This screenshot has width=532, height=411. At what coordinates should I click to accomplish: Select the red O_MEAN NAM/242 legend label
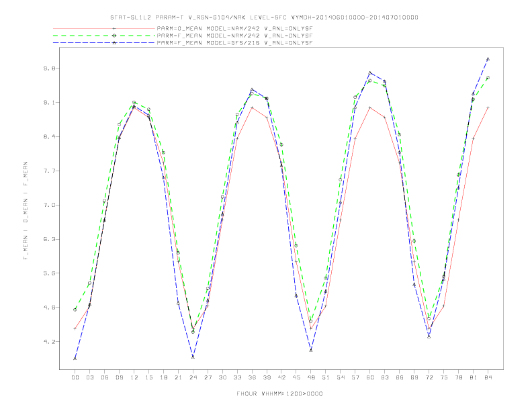coord(235,28)
